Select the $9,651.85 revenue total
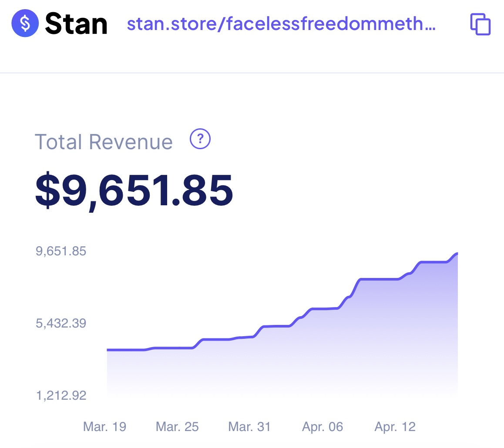 tap(134, 191)
